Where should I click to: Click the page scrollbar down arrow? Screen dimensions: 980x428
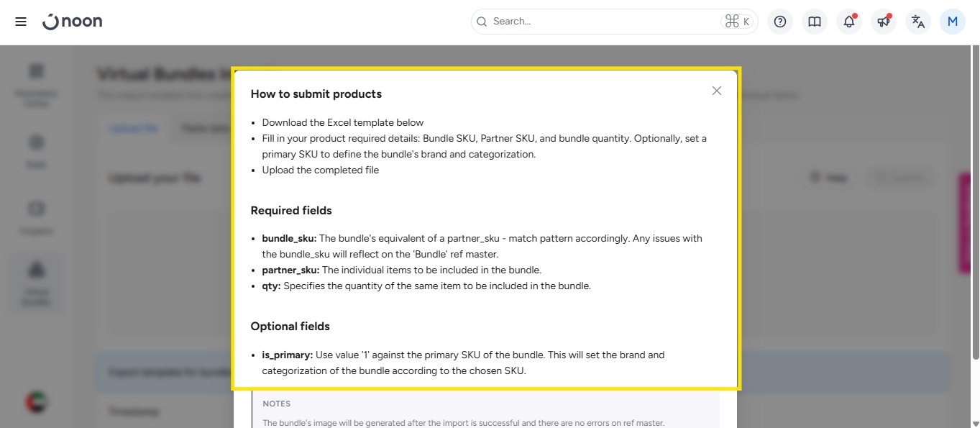coord(974,422)
